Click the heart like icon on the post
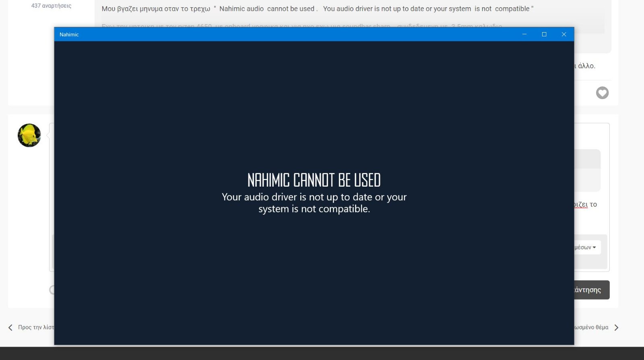 602,93
